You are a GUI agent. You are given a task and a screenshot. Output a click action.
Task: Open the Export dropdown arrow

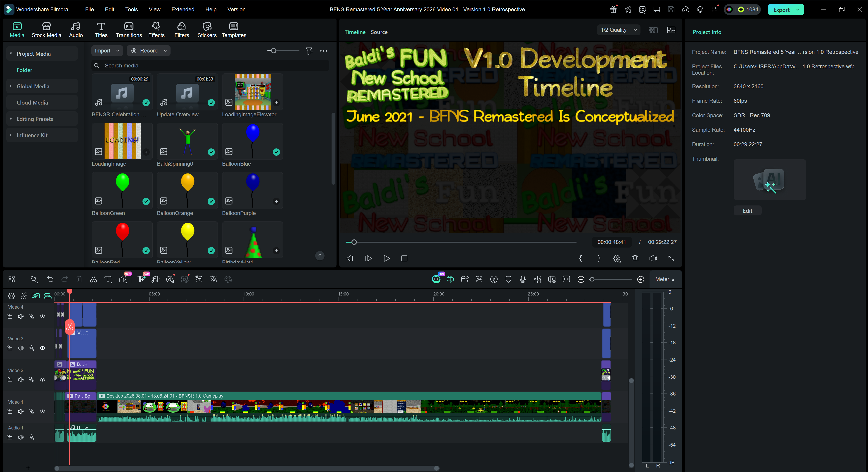tap(798, 10)
